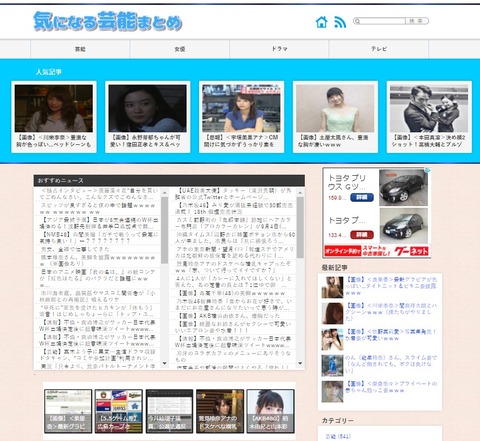
Task: Click thumbnail beside 最新グラビア latest article
Action: coord(332,287)
